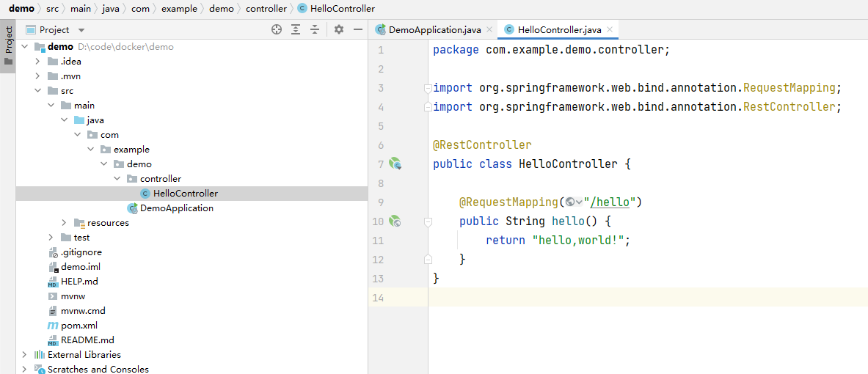The height and width of the screenshot is (374, 868).
Task: Click the resources folder icon
Action: tap(79, 223)
